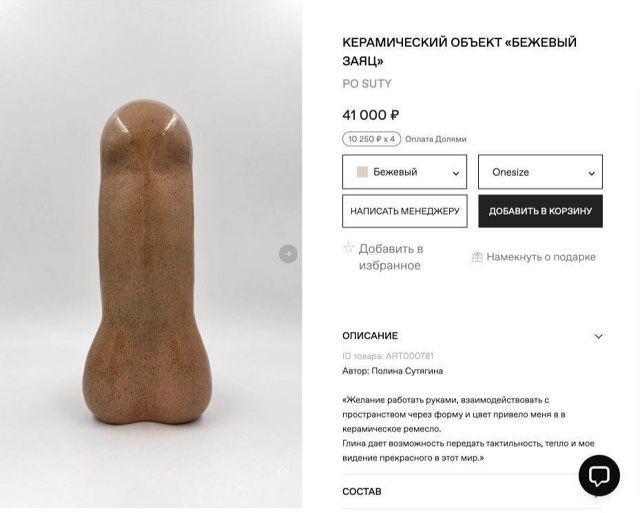Click the НАПИСАТЬ МЕНЕДЖЕРУ button

[x=404, y=211]
